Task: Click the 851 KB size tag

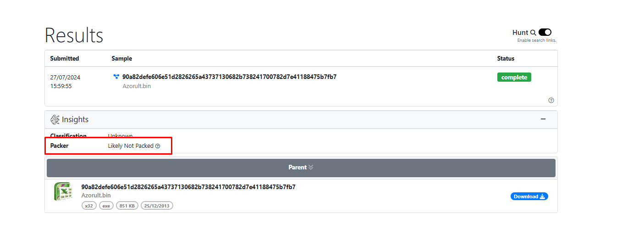Action: point(127,206)
